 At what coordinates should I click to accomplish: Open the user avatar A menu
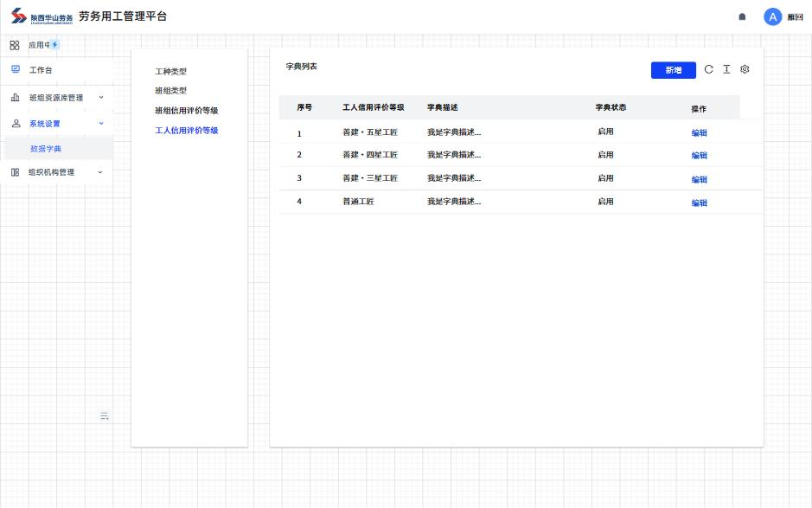(x=772, y=17)
